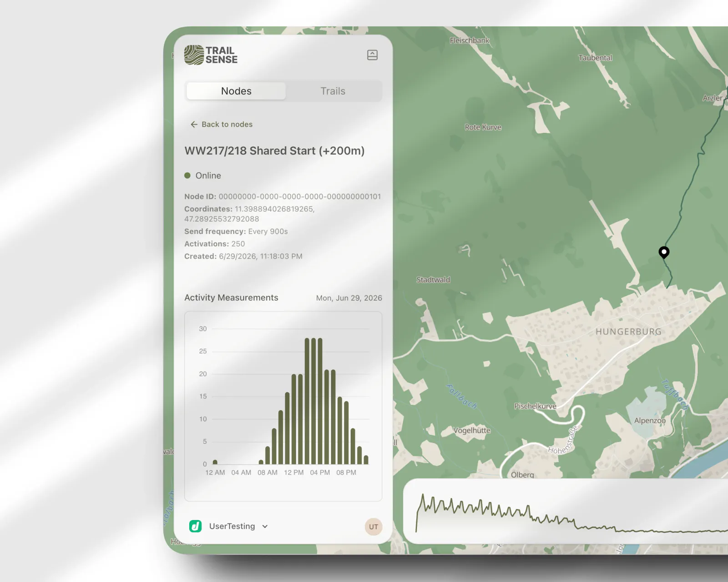Click the back arrow icon
This screenshot has height=582, width=728.
194,124
